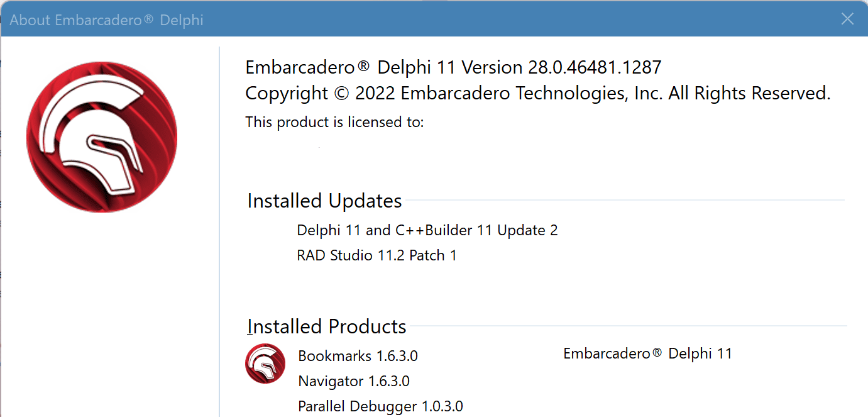The image size is (868, 417).
Task: Click the 'This product is licensed to' label
Action: [334, 122]
